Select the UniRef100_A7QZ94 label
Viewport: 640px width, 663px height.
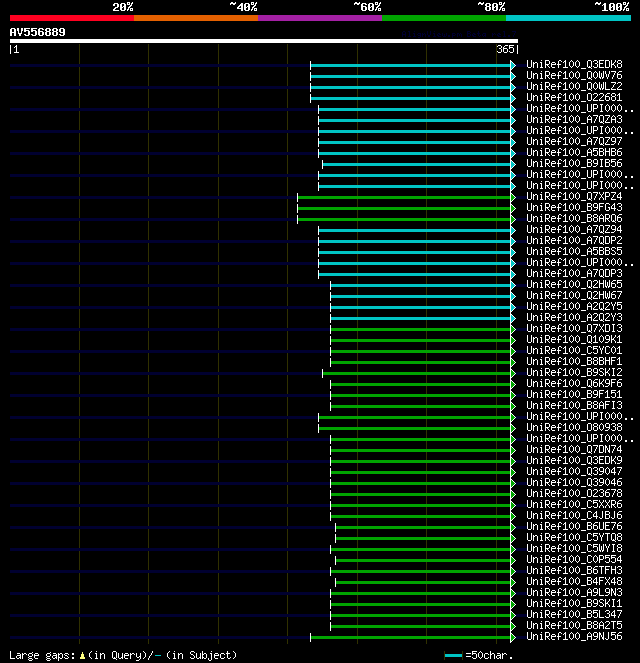[x=574, y=229]
